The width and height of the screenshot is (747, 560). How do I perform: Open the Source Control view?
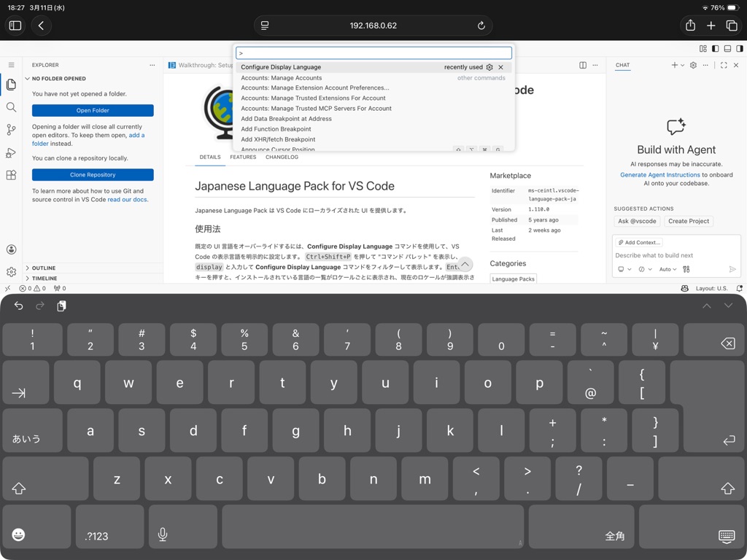pos(11,130)
